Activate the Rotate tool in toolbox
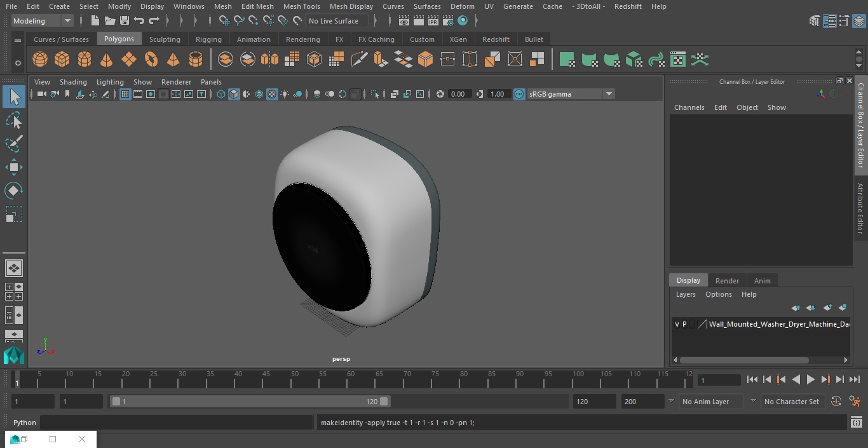The image size is (868, 448). tap(14, 191)
